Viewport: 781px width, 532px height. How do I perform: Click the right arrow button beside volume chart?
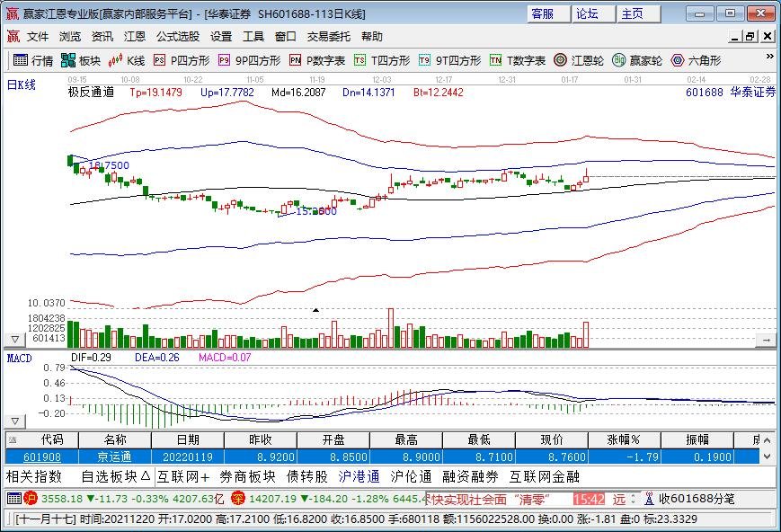[766, 341]
